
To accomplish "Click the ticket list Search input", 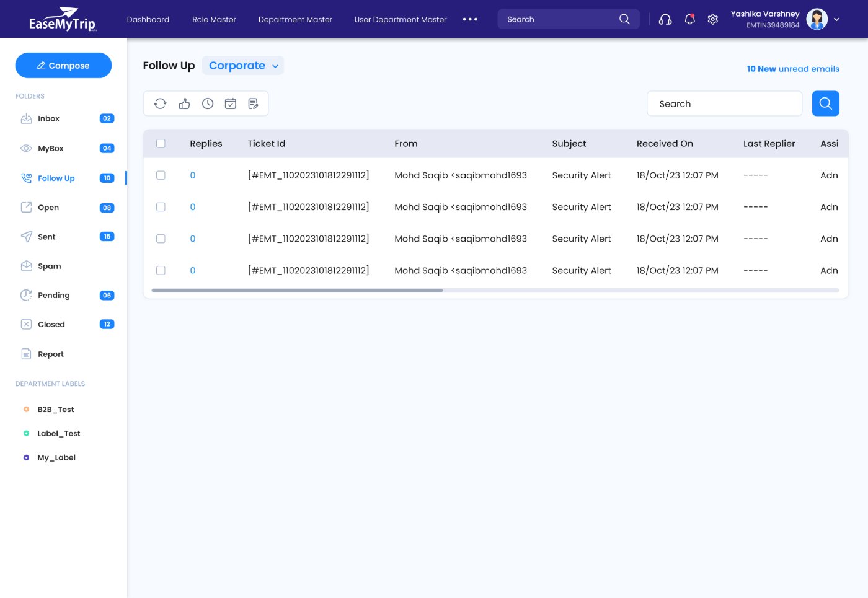I will 724,103.
